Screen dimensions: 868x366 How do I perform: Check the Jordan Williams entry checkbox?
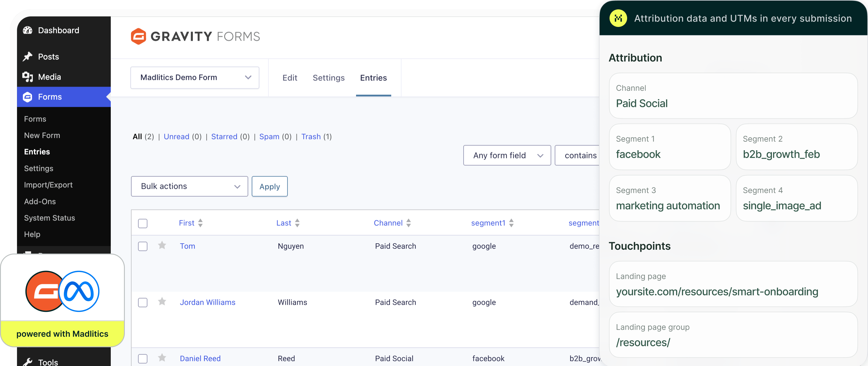[143, 303]
